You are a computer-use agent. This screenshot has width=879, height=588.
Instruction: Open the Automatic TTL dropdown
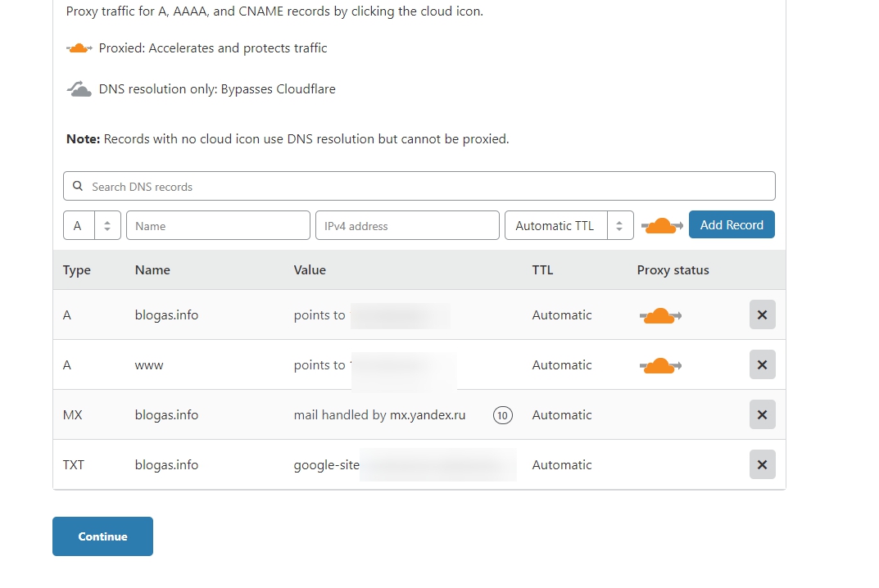(569, 225)
